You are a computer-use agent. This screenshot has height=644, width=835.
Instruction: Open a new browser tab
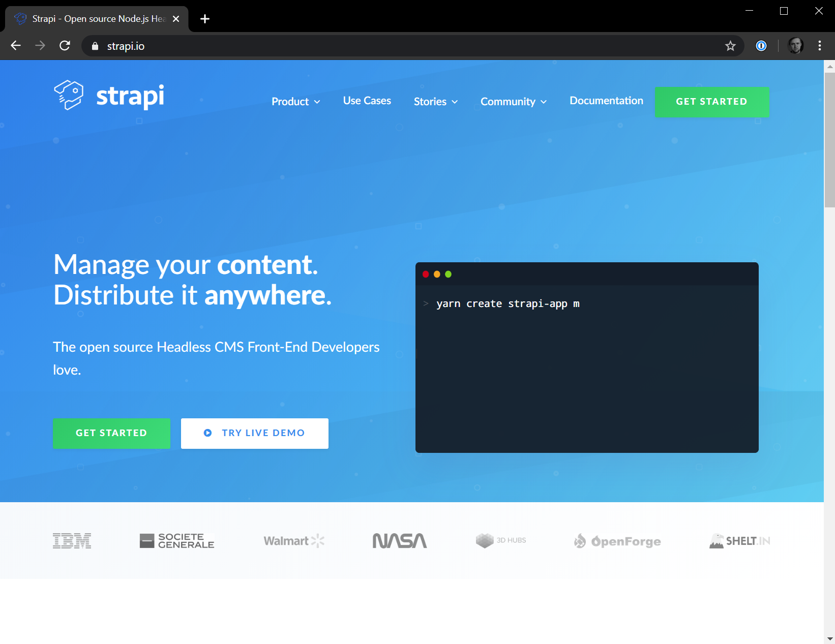pos(205,19)
